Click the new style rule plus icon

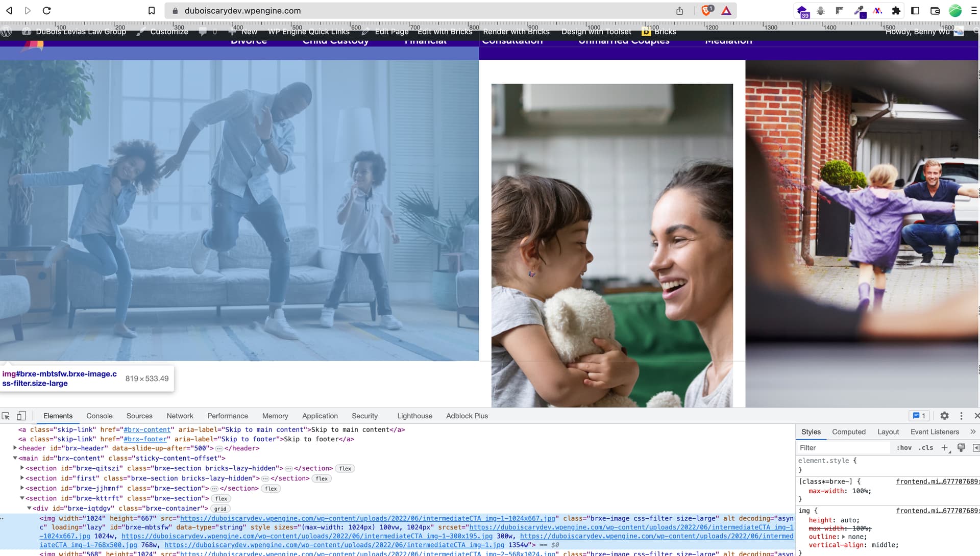[x=944, y=447]
